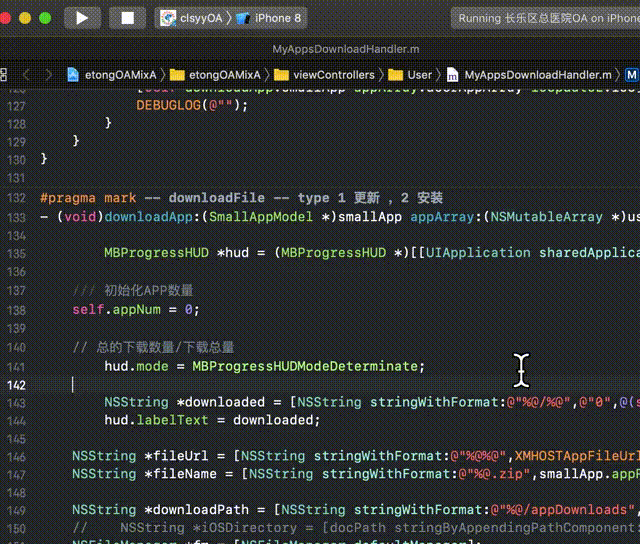This screenshot has height=544, width=640.
Task: Click line number 142 in gutter
Action: click(16, 385)
